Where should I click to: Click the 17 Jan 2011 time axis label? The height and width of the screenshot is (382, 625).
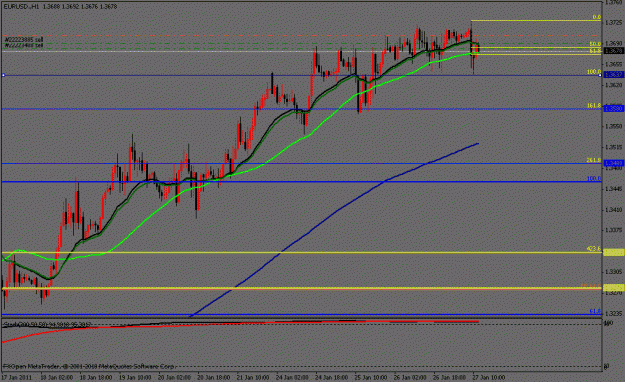click(16, 377)
